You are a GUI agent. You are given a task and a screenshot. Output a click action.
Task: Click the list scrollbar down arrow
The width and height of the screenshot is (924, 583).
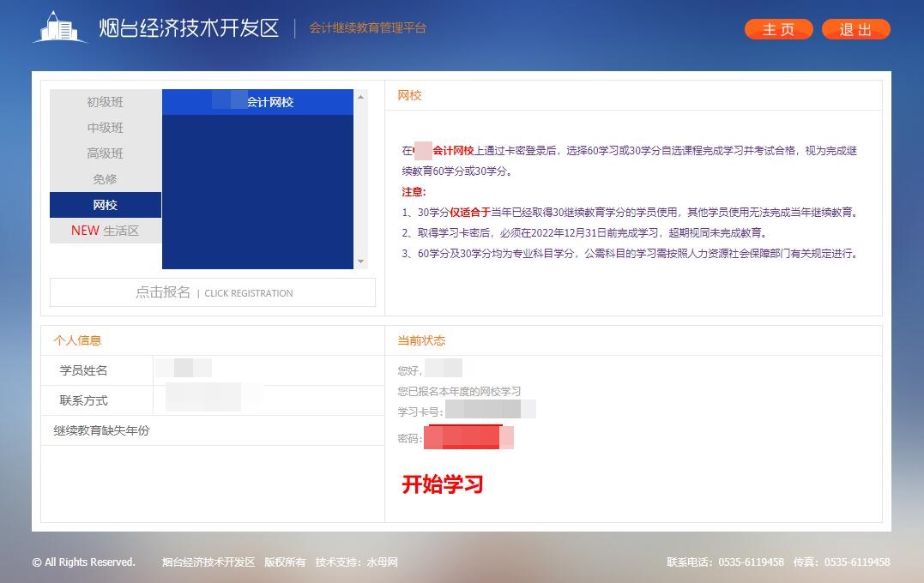tap(360, 261)
